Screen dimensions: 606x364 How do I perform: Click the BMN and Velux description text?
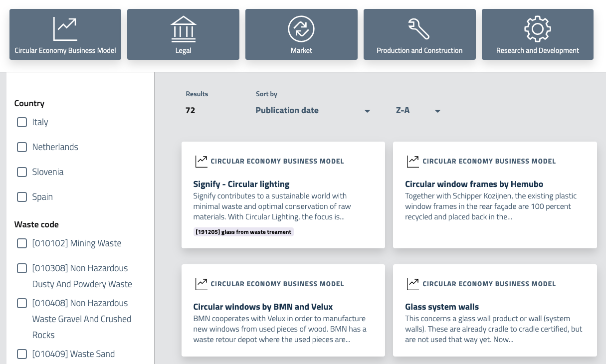click(x=280, y=329)
